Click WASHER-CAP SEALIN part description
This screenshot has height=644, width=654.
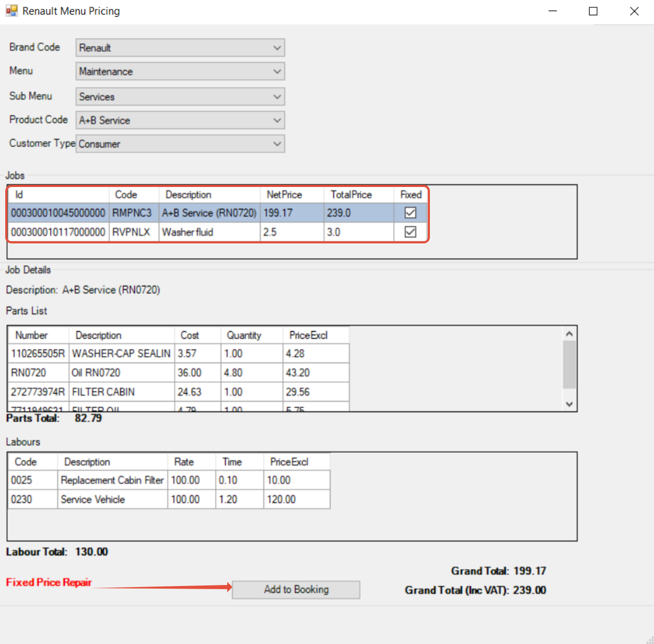pyautogui.click(x=122, y=354)
